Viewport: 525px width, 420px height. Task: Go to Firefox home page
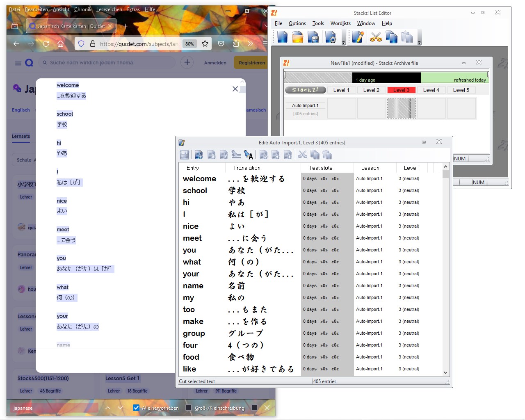click(61, 43)
